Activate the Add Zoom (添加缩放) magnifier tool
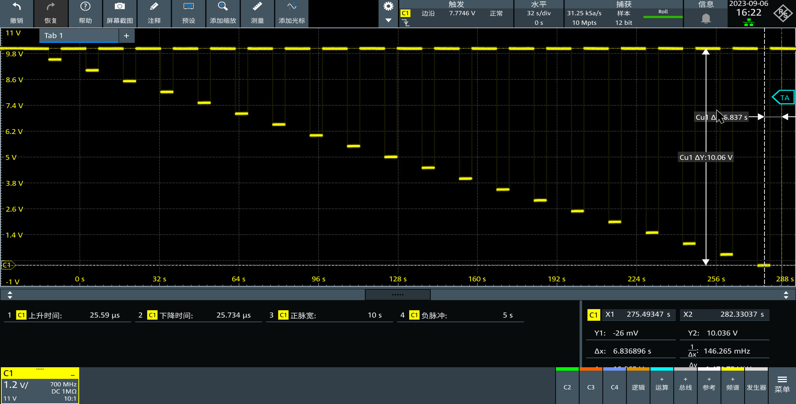Viewport: 796px width, 404px height. (x=223, y=12)
